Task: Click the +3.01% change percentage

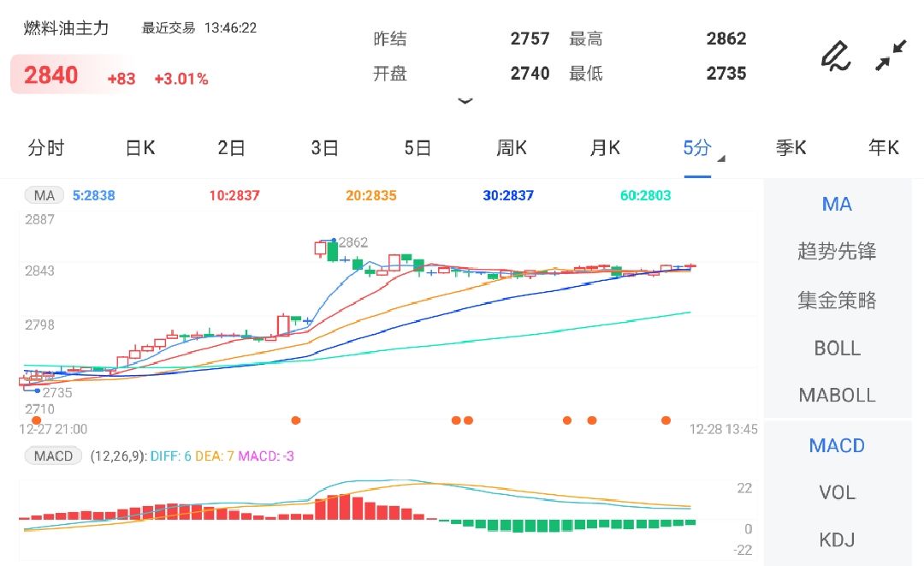Action: click(181, 79)
